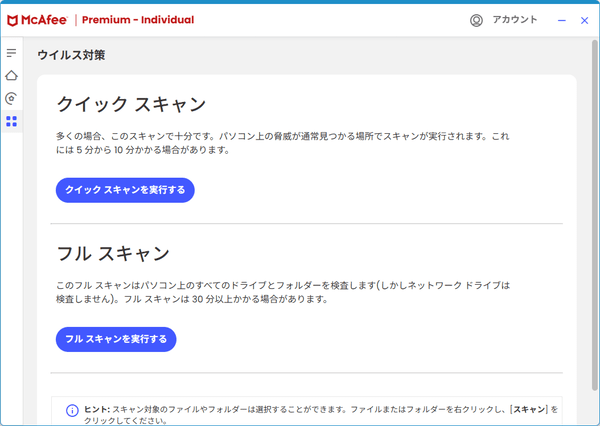The width and height of the screenshot is (600, 426).
Task: Click the Premium - Individual label
Action: (138, 20)
